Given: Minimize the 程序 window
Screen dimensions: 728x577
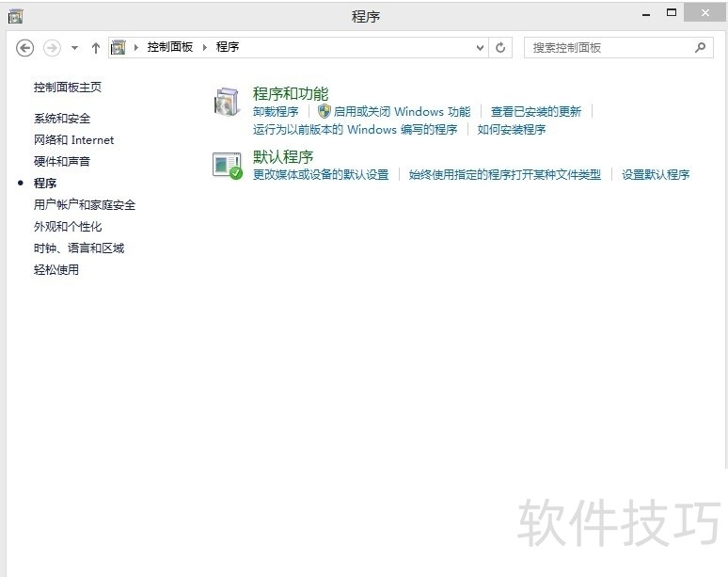Looking at the screenshot, I should click(646, 14).
